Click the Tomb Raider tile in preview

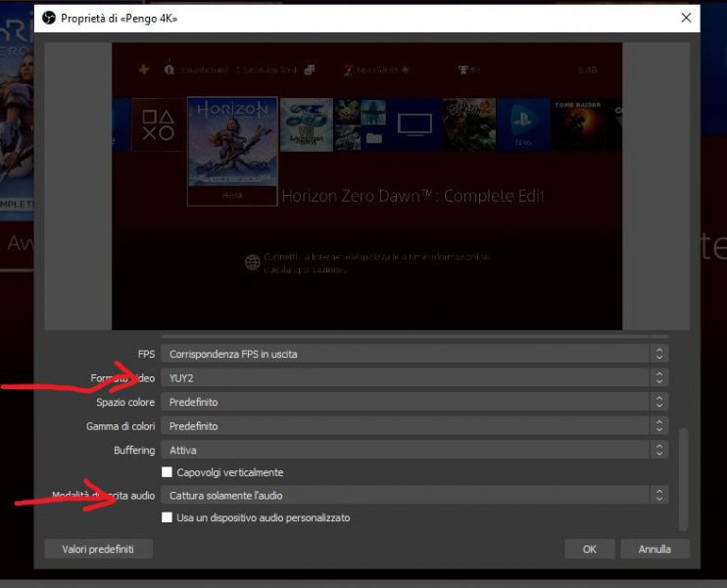(578, 124)
